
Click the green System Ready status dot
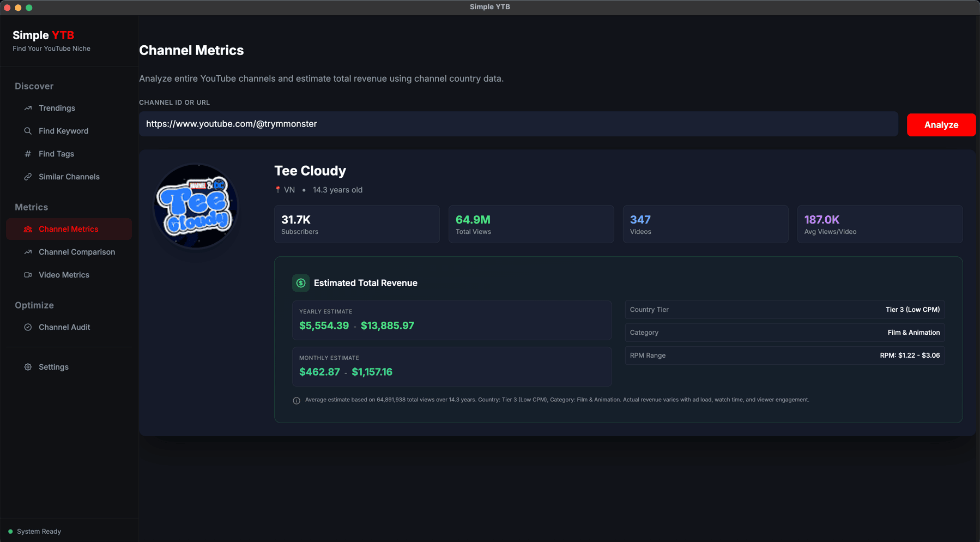point(10,532)
